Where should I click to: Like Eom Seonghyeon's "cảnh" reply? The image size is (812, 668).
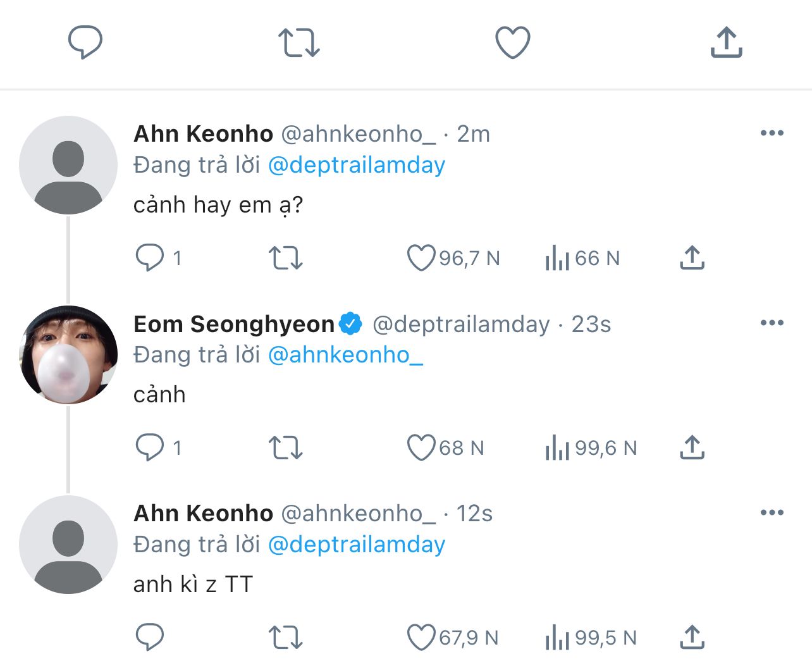[x=421, y=448]
